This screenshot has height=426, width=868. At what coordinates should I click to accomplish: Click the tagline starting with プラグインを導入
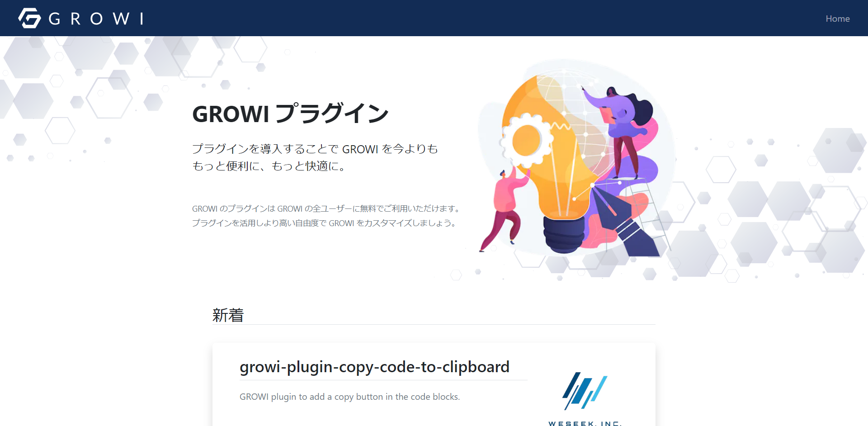click(315, 157)
